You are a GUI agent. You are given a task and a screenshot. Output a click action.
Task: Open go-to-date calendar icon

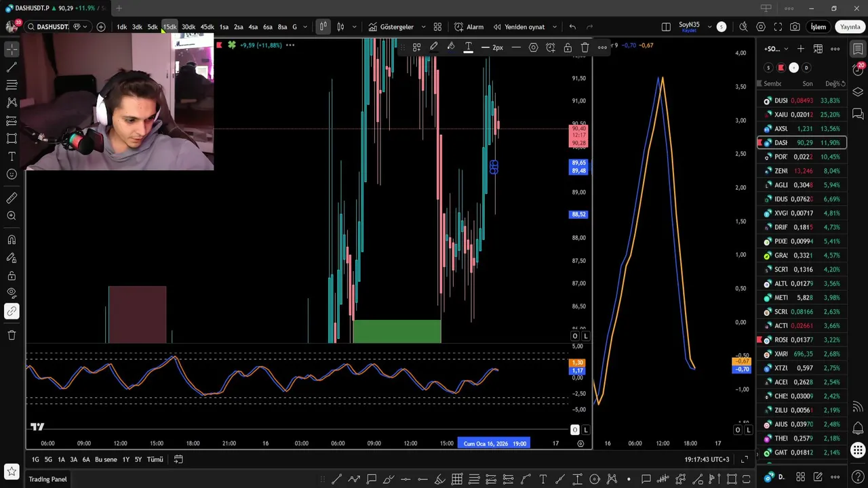(x=178, y=459)
